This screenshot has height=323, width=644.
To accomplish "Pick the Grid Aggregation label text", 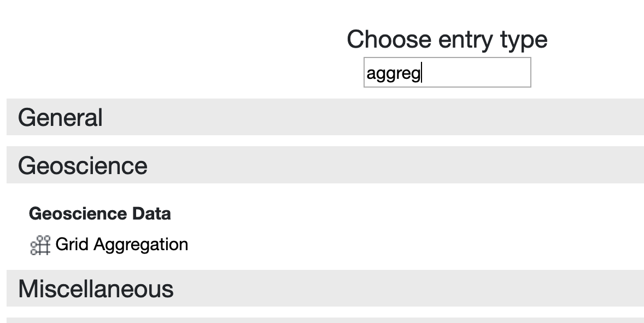I will (121, 245).
